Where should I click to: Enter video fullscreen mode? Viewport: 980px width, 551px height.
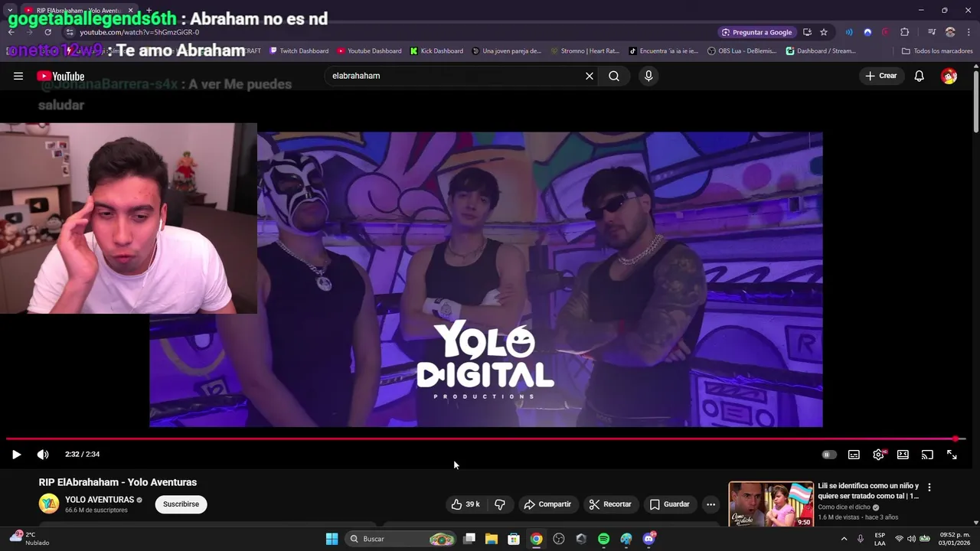coord(952,455)
